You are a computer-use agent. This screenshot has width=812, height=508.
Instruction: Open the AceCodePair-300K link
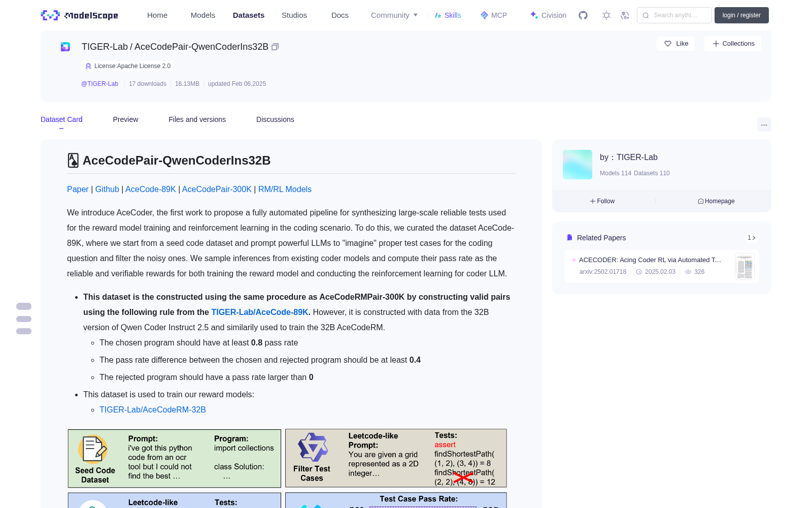pos(217,189)
